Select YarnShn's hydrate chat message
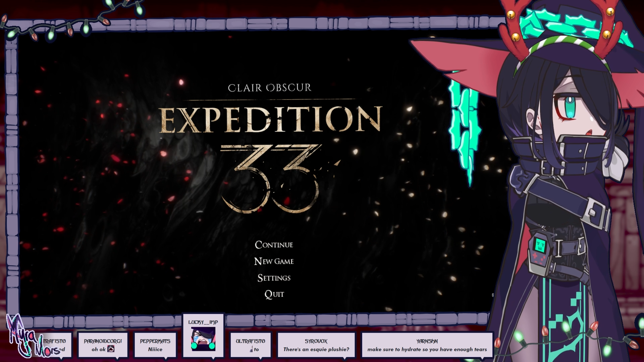The height and width of the screenshot is (362, 644). [x=427, y=349]
